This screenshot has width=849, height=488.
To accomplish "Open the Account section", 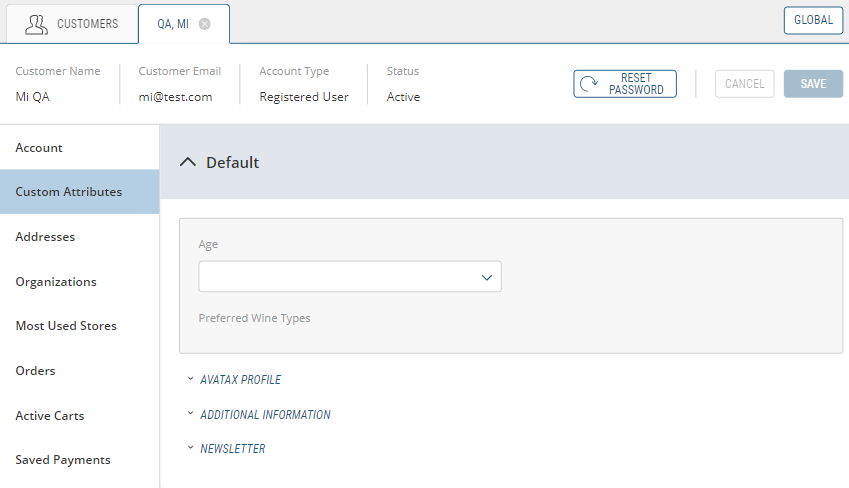I will (39, 148).
